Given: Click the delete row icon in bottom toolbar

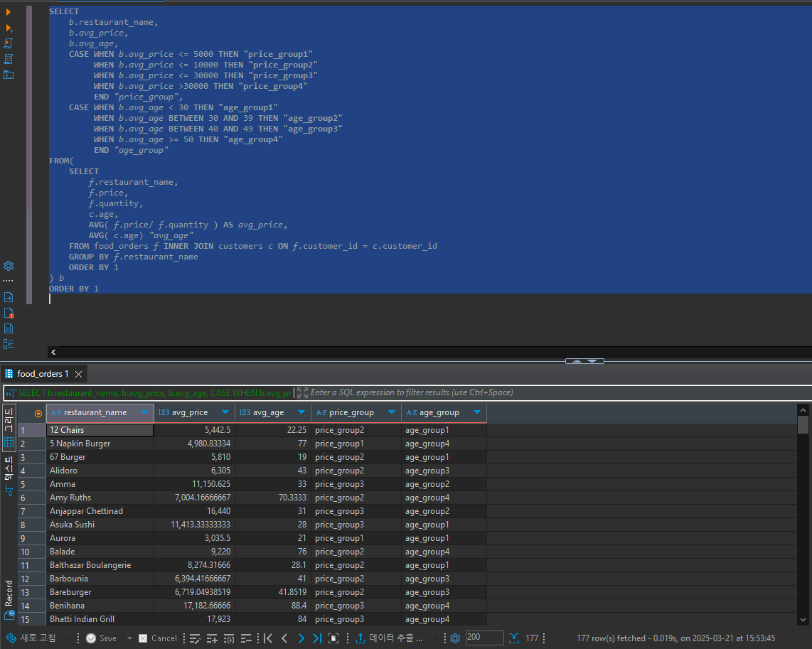Looking at the screenshot, I should (246, 638).
